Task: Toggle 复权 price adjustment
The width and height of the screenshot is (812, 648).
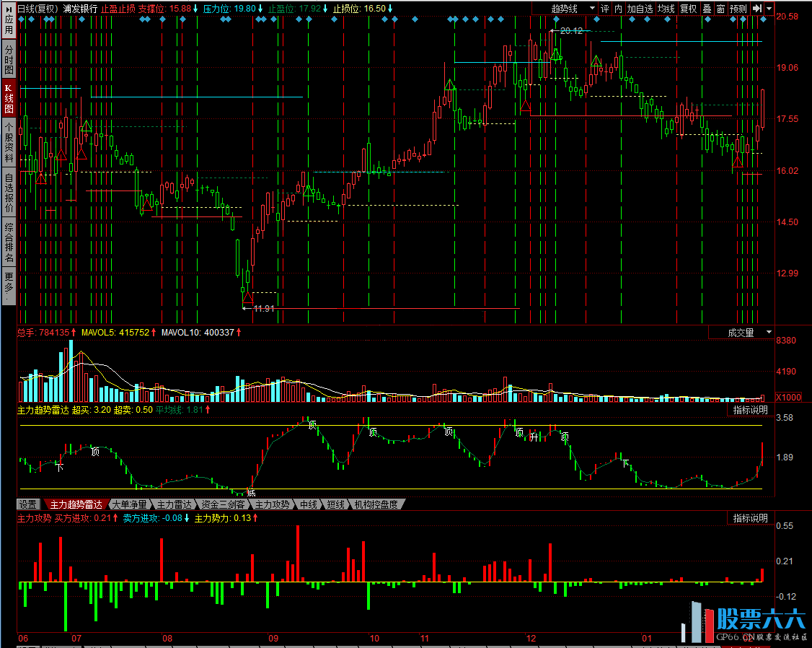Action: coord(689,9)
